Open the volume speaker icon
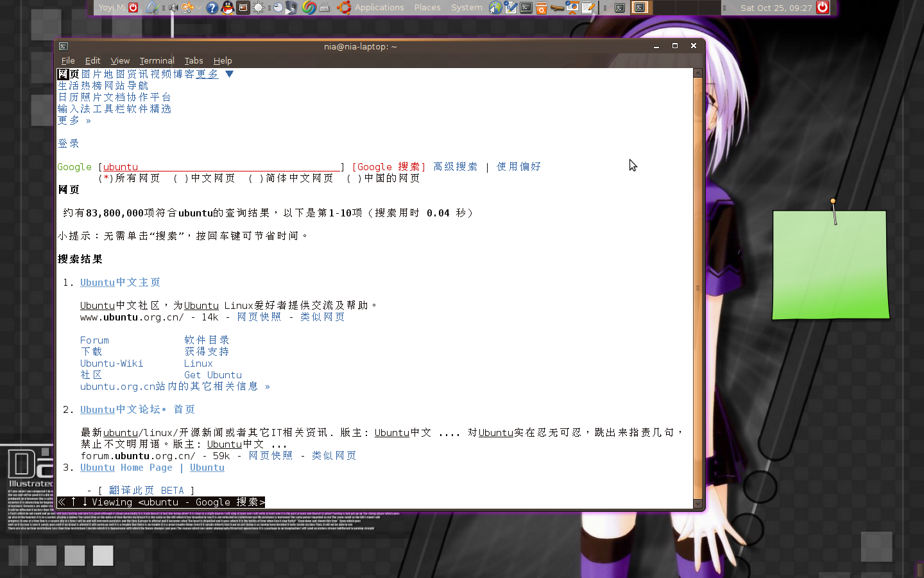 pyautogui.click(x=173, y=8)
